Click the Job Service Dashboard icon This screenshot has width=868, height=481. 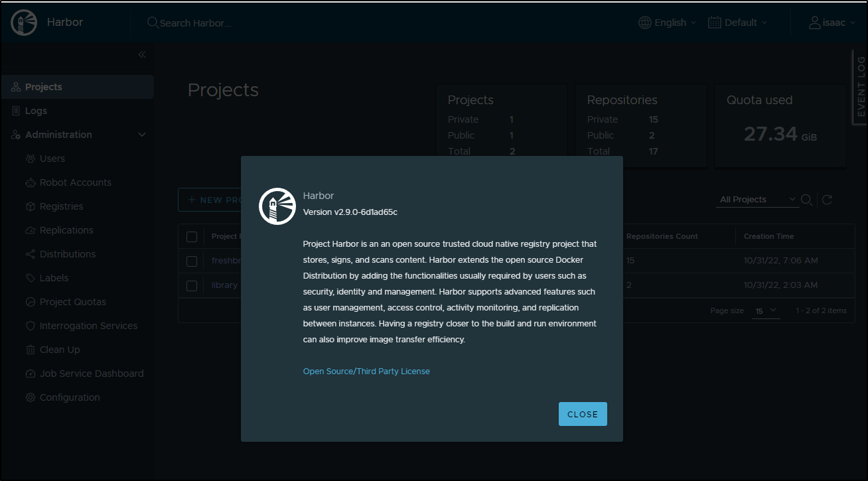(x=31, y=374)
